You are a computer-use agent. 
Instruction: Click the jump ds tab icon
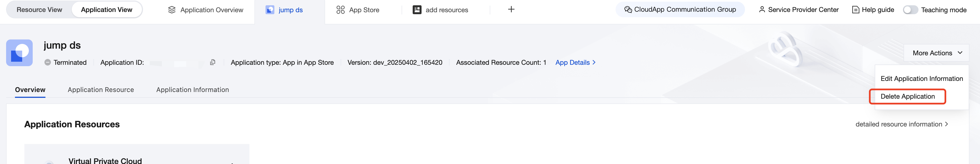coord(270,10)
